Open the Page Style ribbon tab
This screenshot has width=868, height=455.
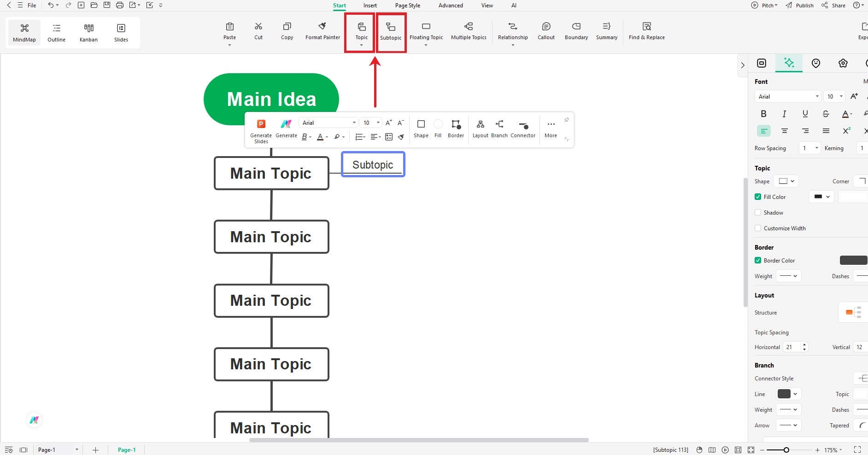click(408, 6)
